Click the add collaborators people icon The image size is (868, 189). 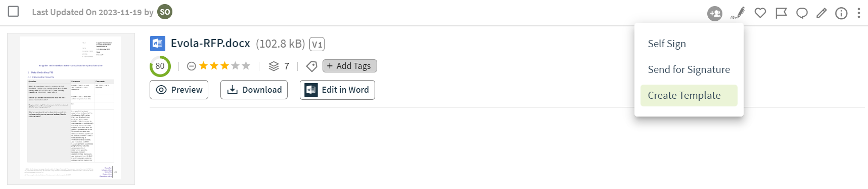coord(715,14)
